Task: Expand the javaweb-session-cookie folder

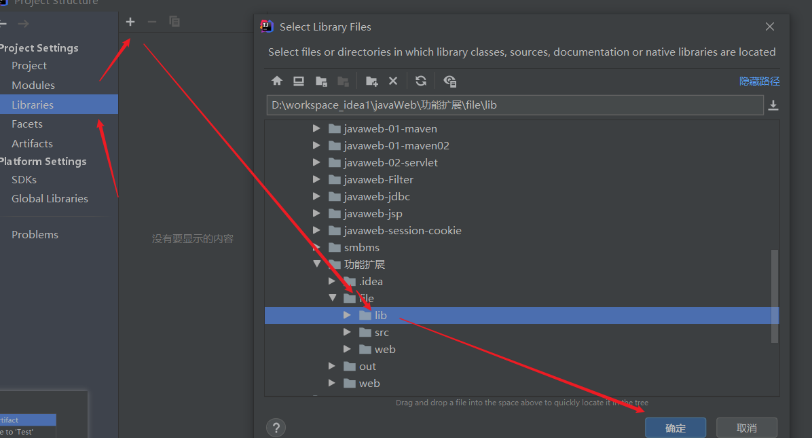Action: tap(316, 230)
